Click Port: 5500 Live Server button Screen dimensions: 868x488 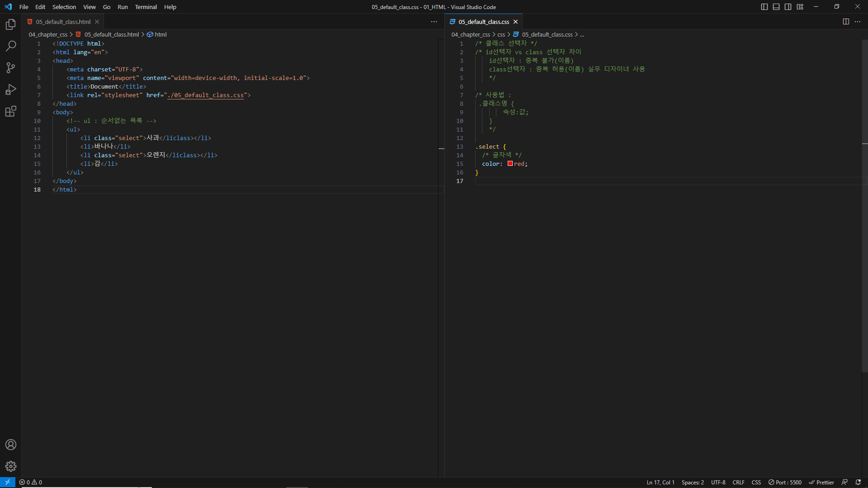coord(785,482)
